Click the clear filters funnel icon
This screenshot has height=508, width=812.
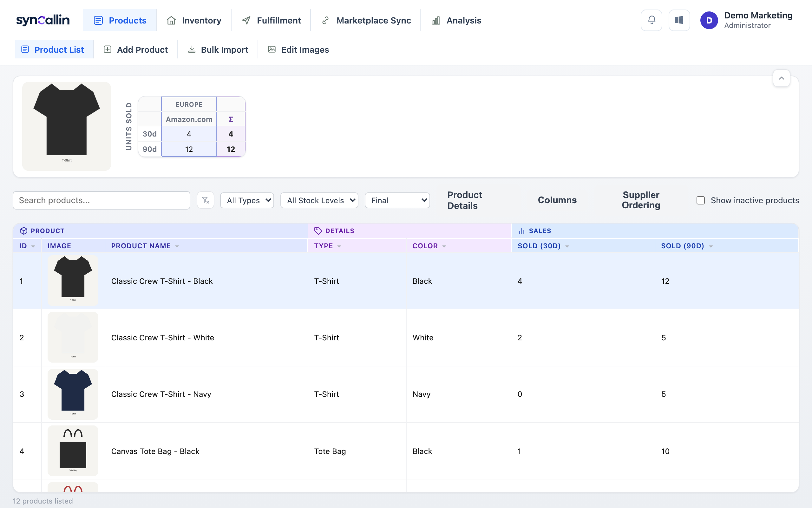coord(205,200)
